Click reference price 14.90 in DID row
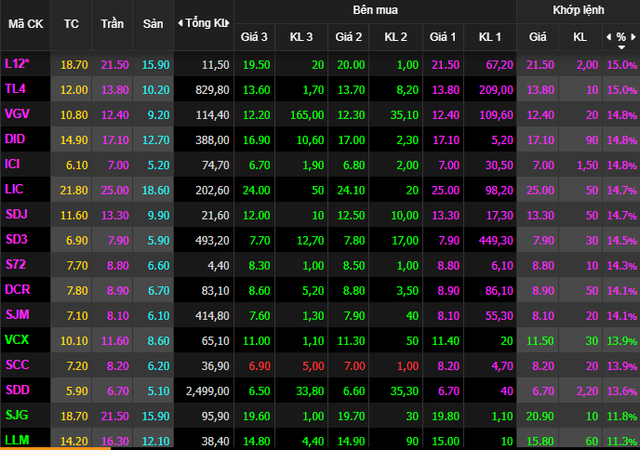Viewport: 640px width, 450px height. tap(74, 140)
